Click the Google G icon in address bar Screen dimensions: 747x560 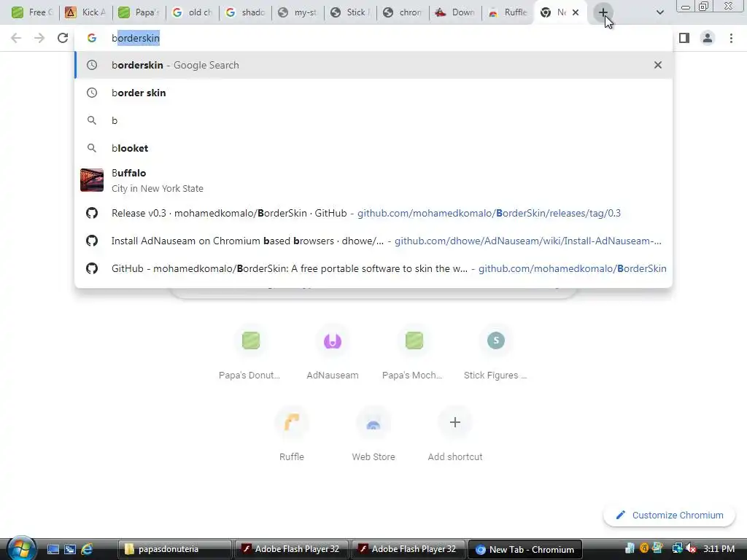[x=92, y=38]
